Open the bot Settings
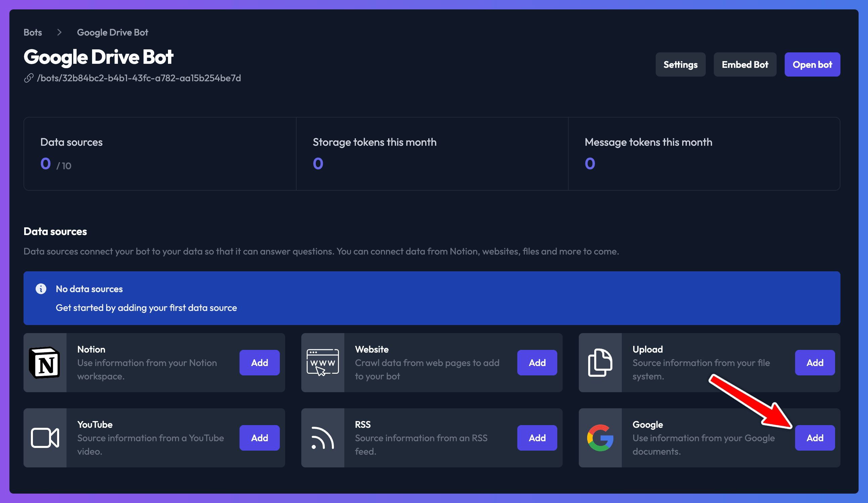This screenshot has height=503, width=868. (680, 64)
